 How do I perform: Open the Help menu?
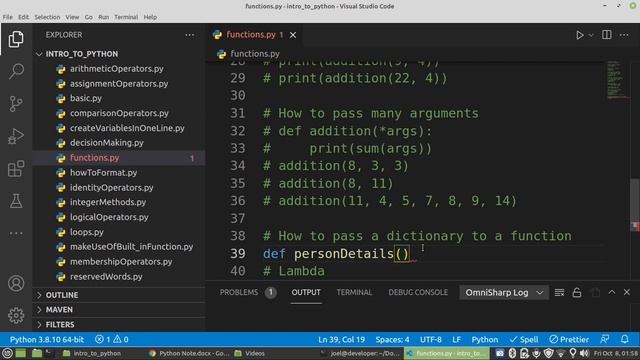point(150,17)
